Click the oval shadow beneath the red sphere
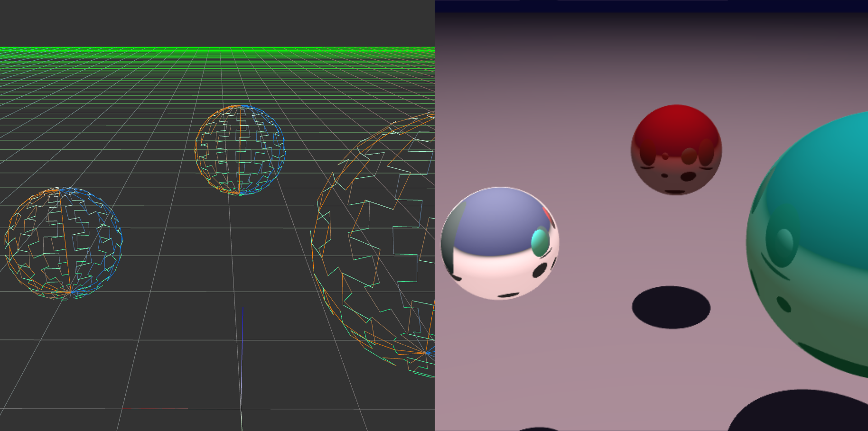This screenshot has height=431, width=868. coord(671,307)
